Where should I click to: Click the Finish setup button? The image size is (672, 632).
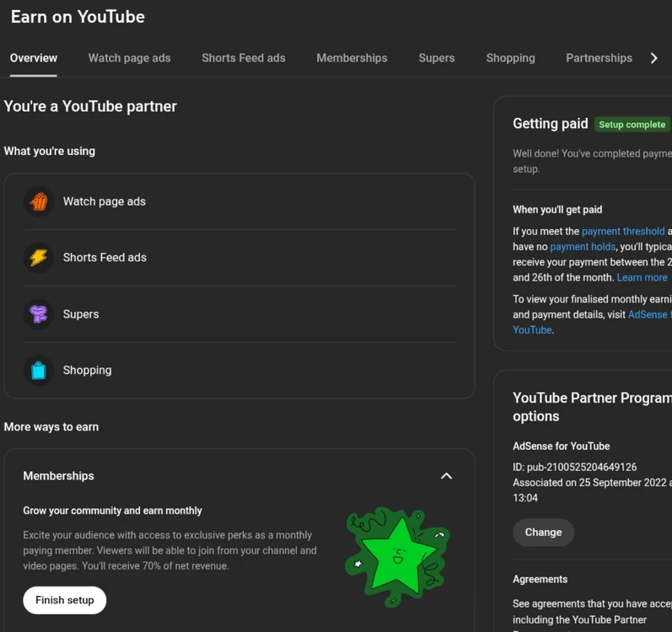(x=65, y=600)
